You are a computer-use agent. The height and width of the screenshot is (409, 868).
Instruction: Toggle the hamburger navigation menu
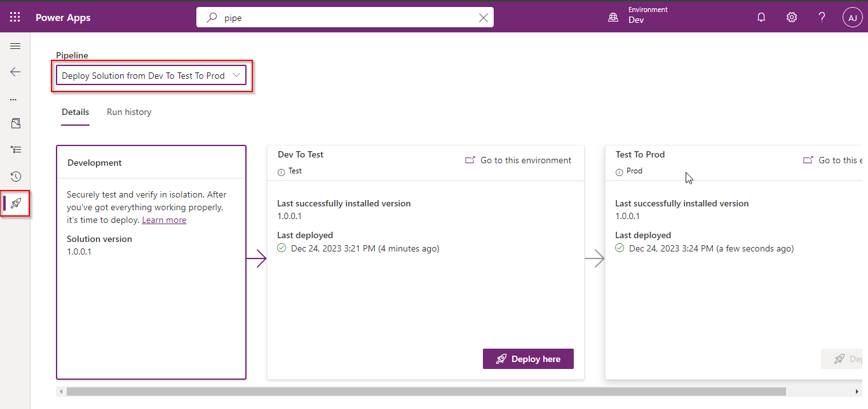15,46
